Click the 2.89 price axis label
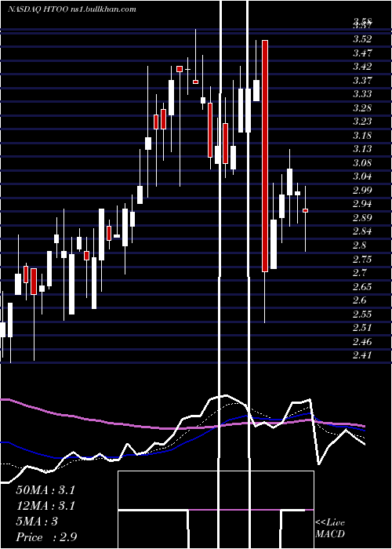392x549 pixels. pyautogui.click(x=362, y=217)
